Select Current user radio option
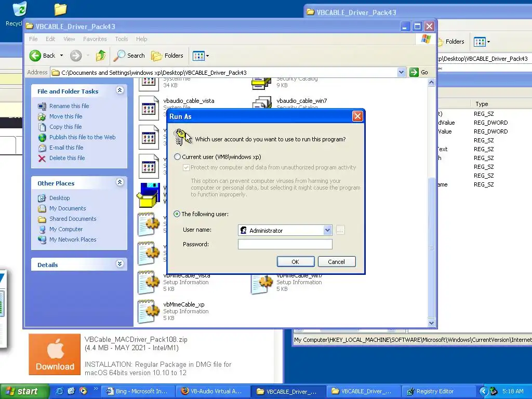This screenshot has height=399, width=532. point(177,157)
